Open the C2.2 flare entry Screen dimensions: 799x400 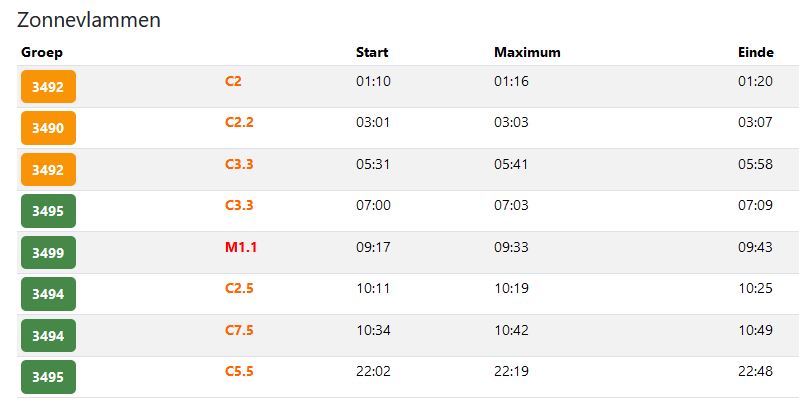(239, 122)
